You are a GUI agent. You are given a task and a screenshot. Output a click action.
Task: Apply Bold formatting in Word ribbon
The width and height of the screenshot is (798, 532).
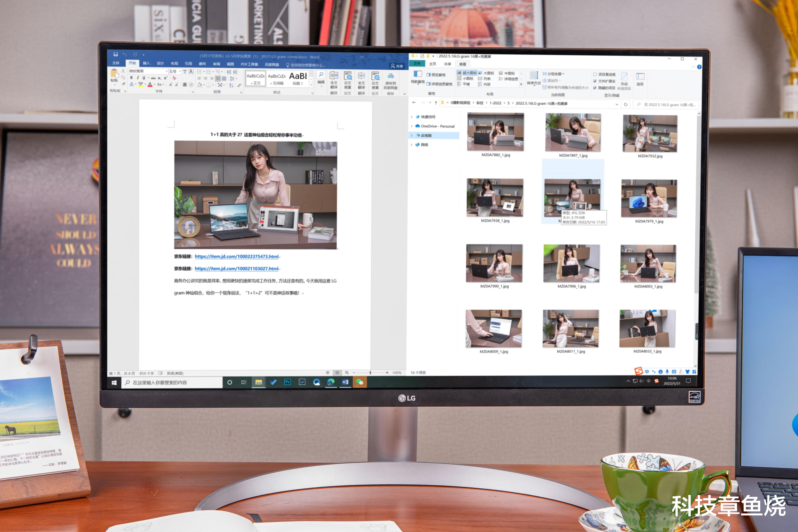click(x=131, y=78)
